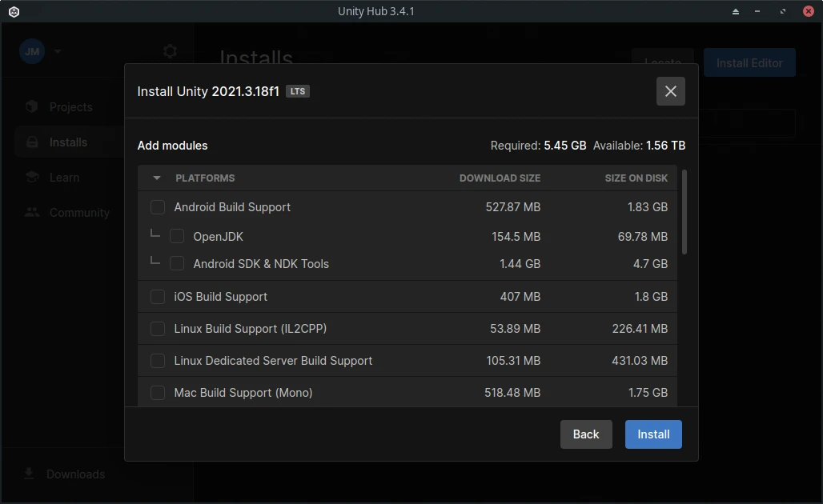The height and width of the screenshot is (504, 823).
Task: Go to the Installs sidebar tab
Action: coord(68,142)
